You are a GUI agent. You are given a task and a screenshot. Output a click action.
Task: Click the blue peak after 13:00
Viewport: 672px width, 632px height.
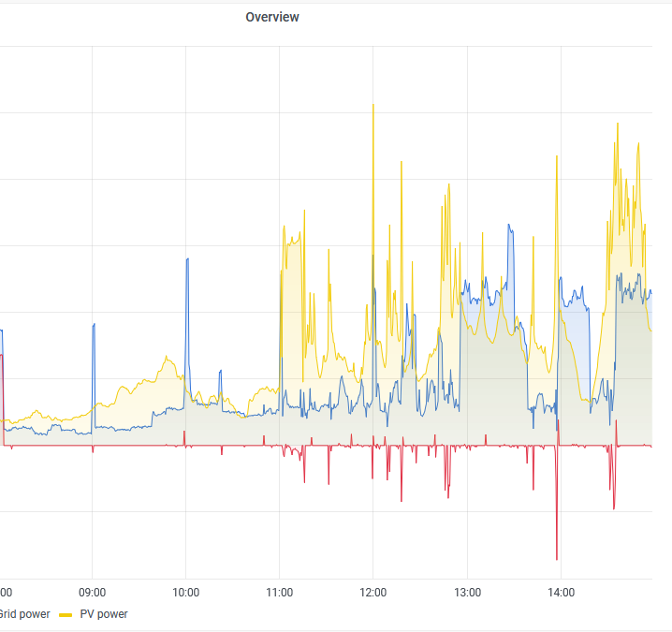(509, 226)
